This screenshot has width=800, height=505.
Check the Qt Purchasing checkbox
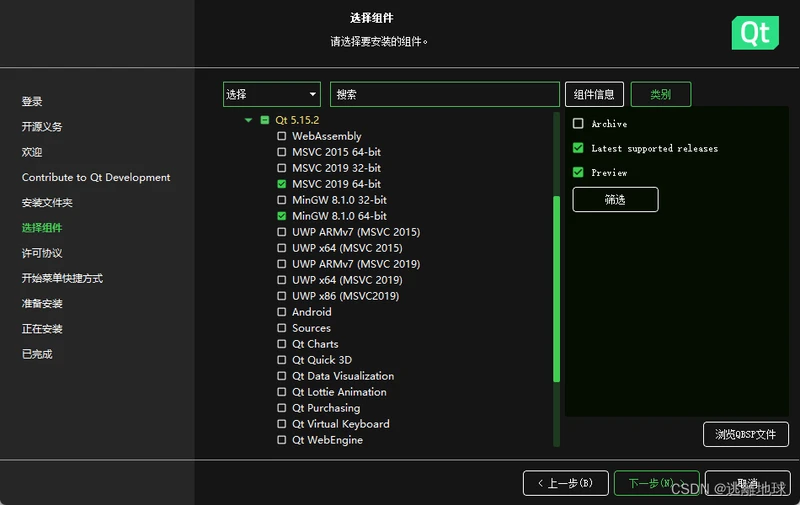(x=282, y=408)
